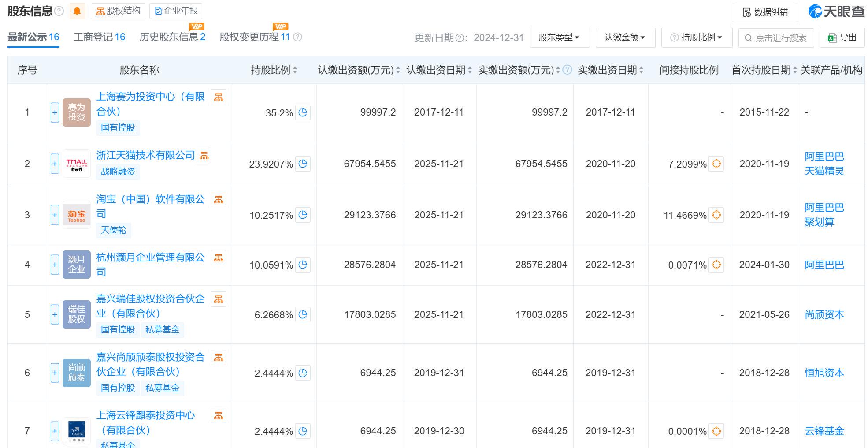
Task: Switch to the 最新公示 16 tab
Action: tap(33, 37)
